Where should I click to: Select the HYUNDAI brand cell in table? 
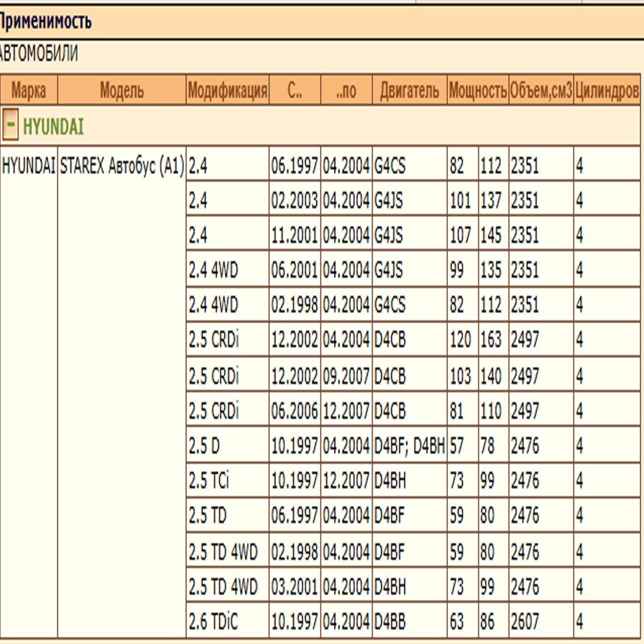coord(29,165)
